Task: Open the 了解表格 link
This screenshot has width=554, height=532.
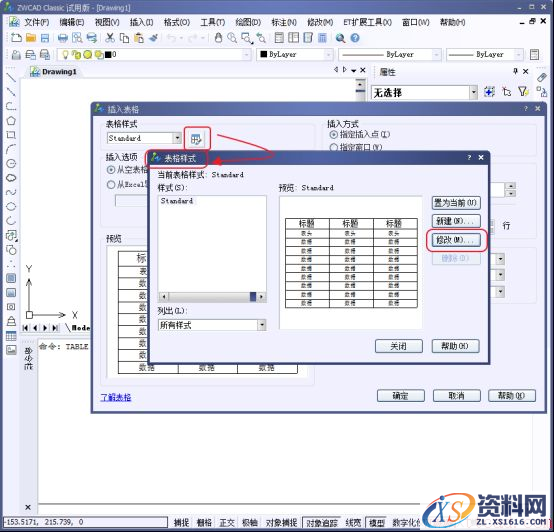Action: (x=116, y=397)
